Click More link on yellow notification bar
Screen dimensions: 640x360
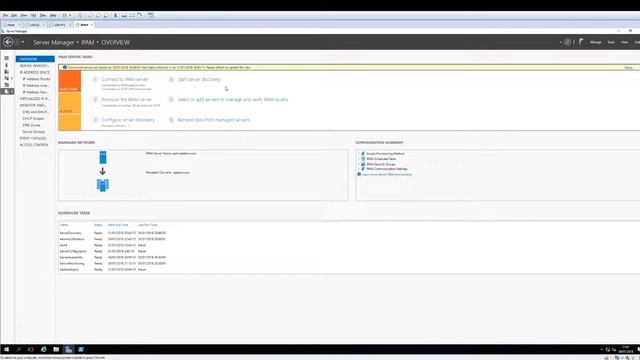point(629,67)
